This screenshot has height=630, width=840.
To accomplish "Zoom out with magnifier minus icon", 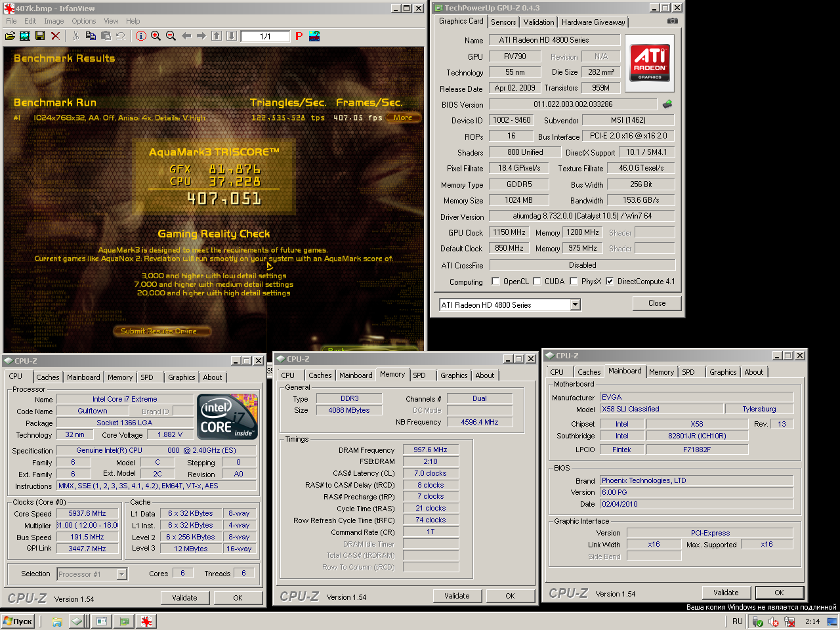I will tap(171, 36).
